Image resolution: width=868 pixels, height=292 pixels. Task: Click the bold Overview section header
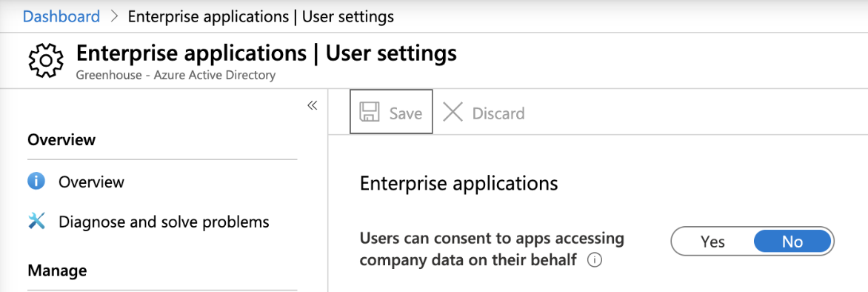(x=61, y=139)
